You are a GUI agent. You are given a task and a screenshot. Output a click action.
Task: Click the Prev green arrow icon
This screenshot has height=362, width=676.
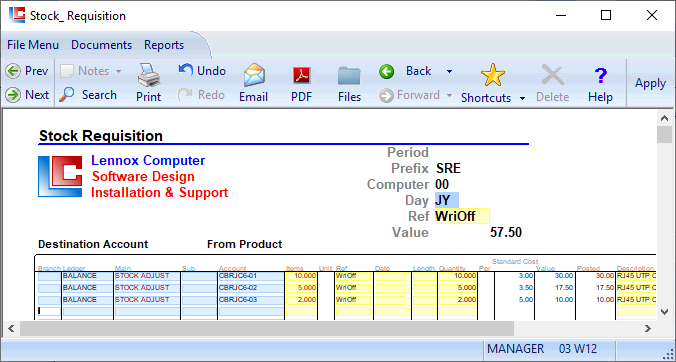[13, 71]
